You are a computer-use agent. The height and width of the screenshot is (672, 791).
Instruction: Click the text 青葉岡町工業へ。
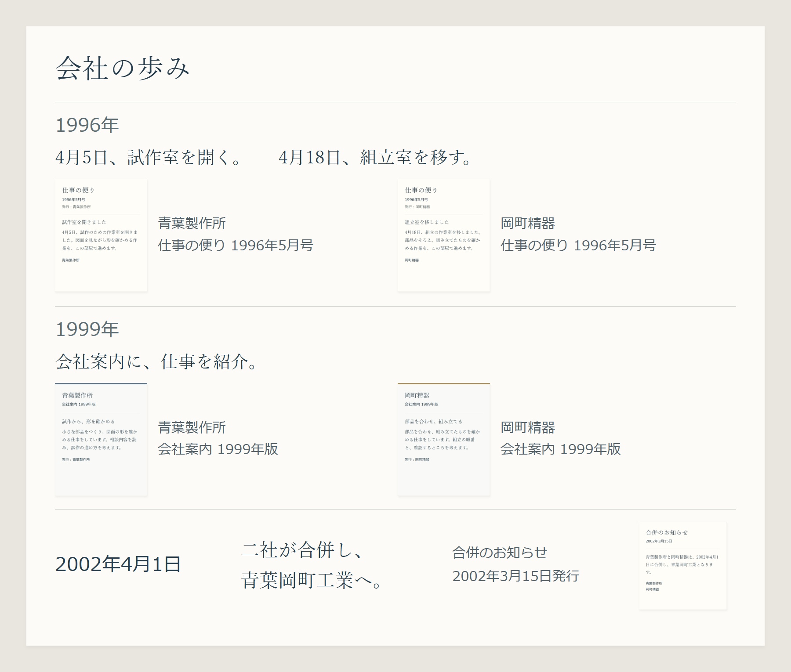tap(312, 580)
